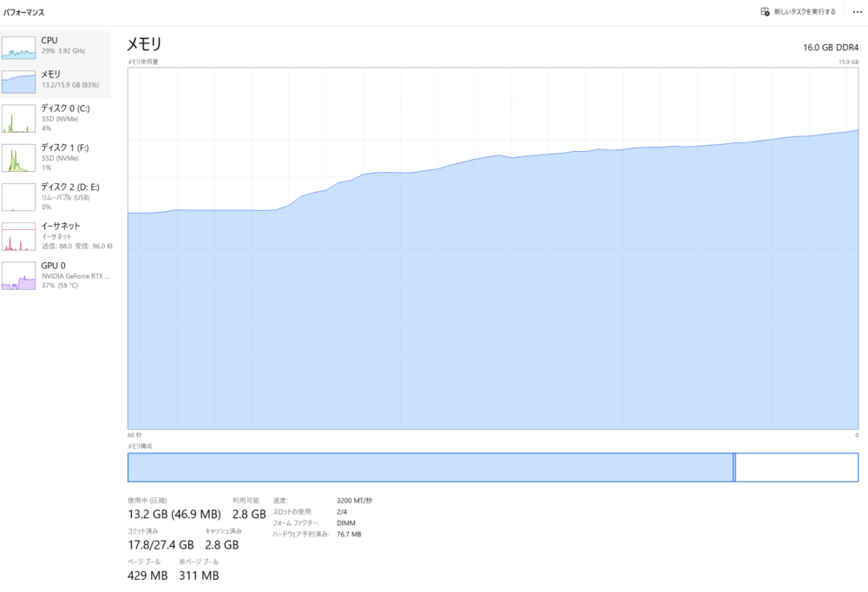Click the メモリ構成 caption
Image resolution: width=868 pixels, height=592 pixels.
pyautogui.click(x=140, y=446)
